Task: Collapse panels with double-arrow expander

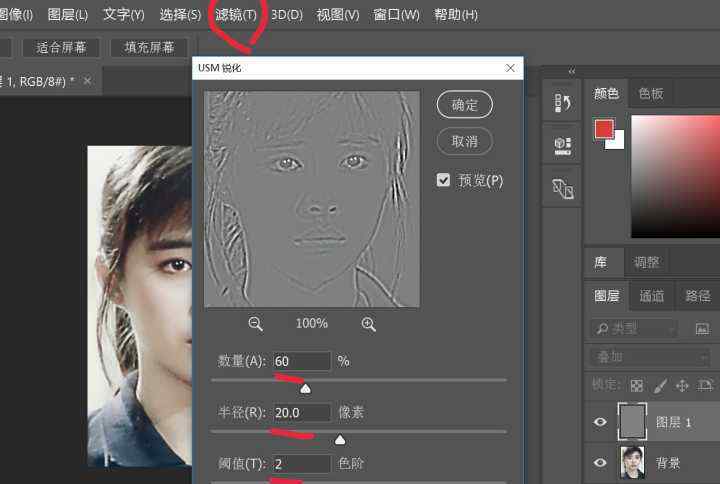Action: pyautogui.click(x=572, y=71)
